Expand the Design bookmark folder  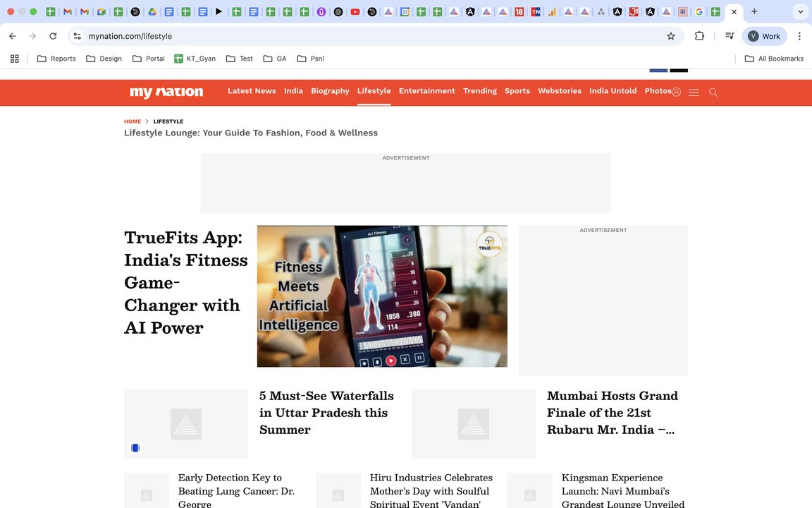point(104,59)
